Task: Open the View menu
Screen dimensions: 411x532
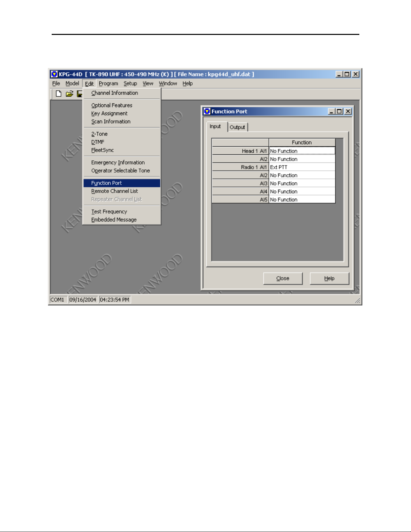Action: click(148, 83)
